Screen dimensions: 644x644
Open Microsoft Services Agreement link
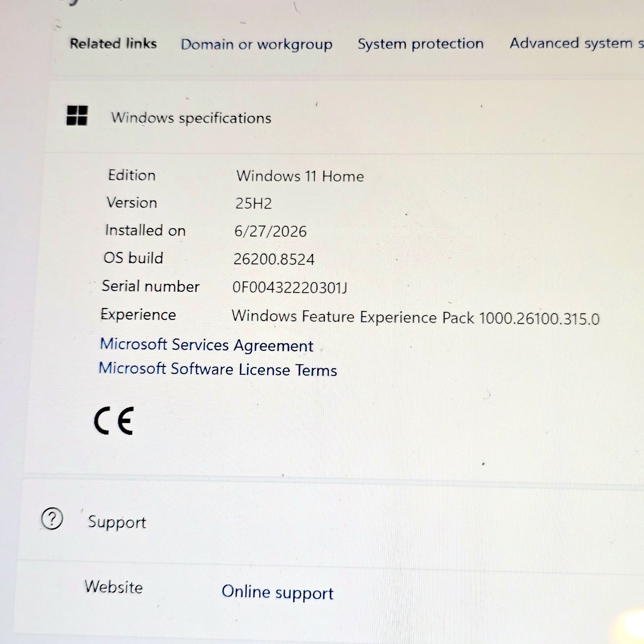tap(206, 345)
